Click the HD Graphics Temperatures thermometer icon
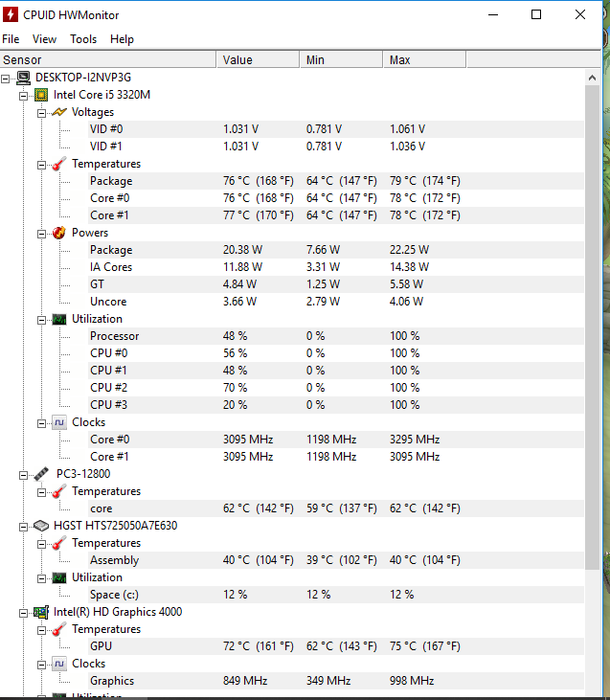The height and width of the screenshot is (700, 610). pos(59,629)
